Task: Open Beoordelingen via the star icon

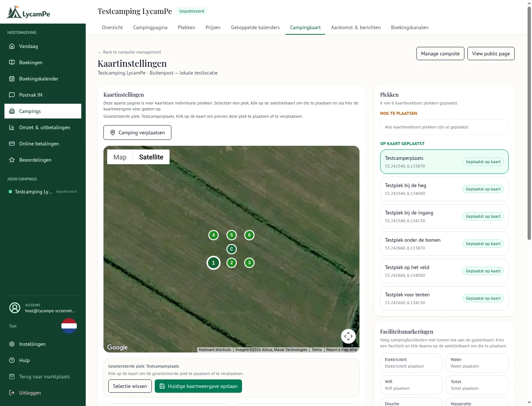Action: (12, 160)
